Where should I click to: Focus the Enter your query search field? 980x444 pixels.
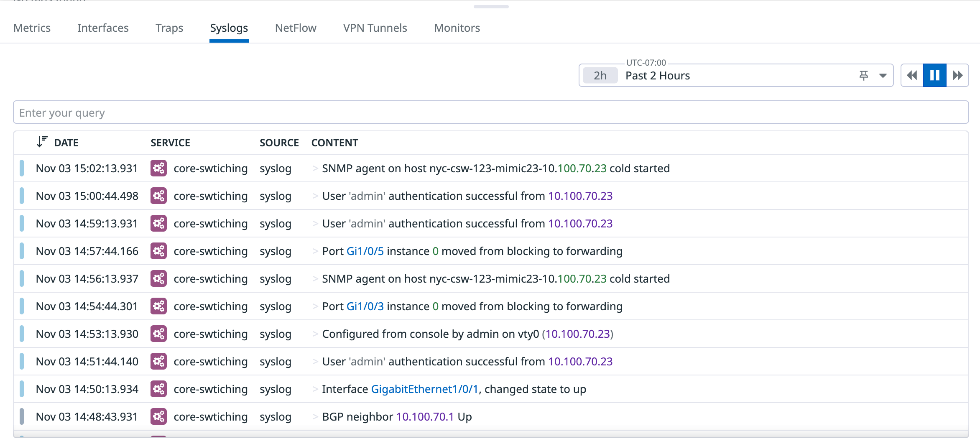(491, 112)
